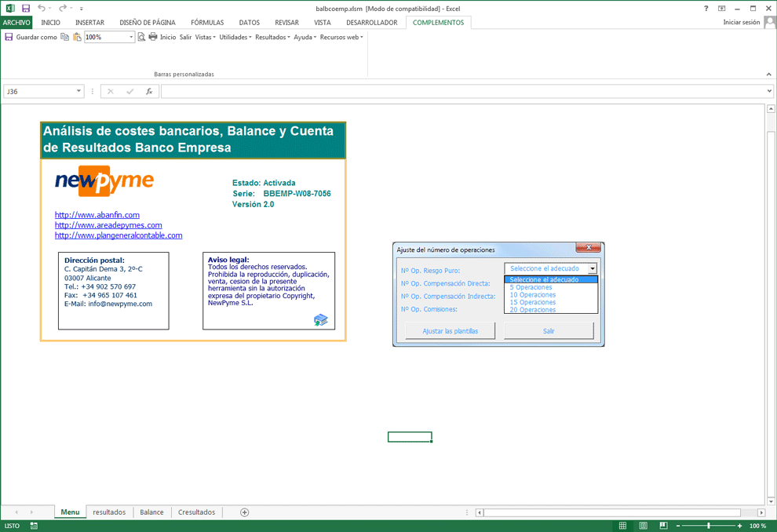Switch to the VISTA ribbon tab
Screen dimensions: 777x532
point(322,22)
